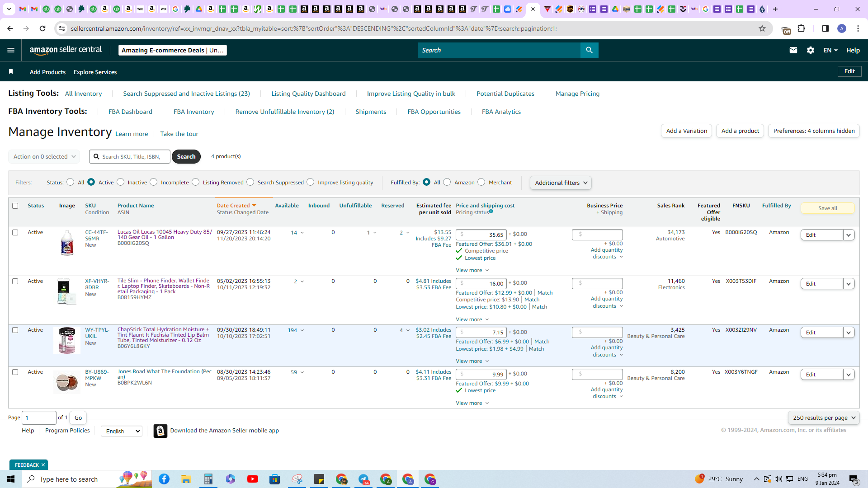868x488 pixels.
Task: Open the Action on 0 selected dropdown
Action: coord(44,157)
